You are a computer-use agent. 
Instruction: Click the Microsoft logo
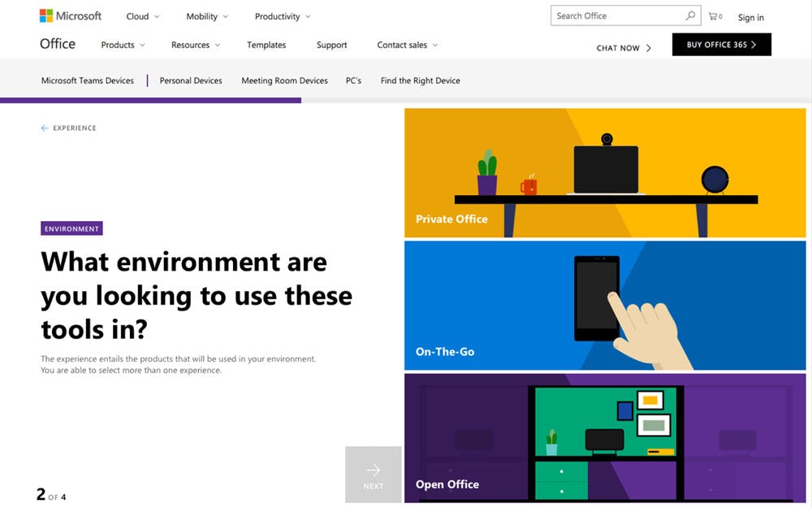(x=71, y=16)
